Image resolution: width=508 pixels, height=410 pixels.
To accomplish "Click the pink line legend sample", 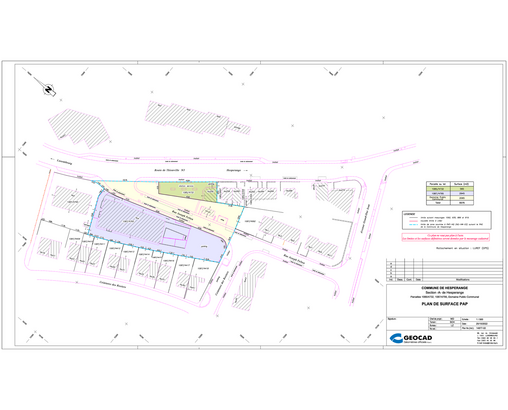I will click(x=413, y=221).
